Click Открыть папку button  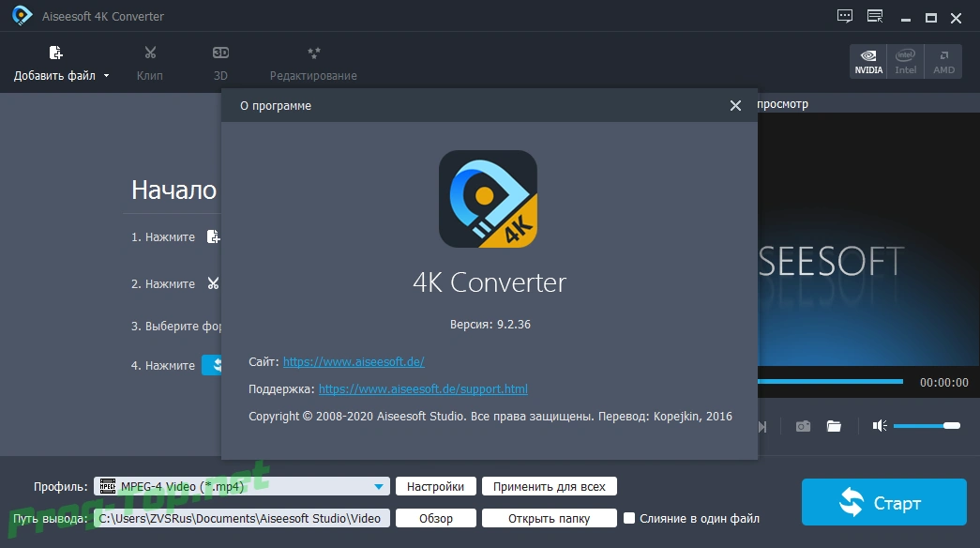[550, 519]
